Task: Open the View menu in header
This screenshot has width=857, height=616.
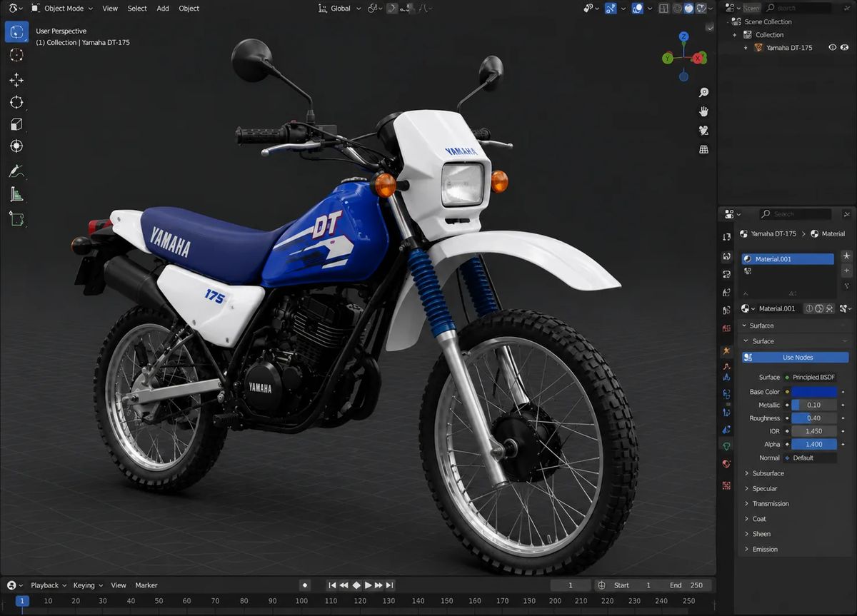Action: pyautogui.click(x=110, y=9)
